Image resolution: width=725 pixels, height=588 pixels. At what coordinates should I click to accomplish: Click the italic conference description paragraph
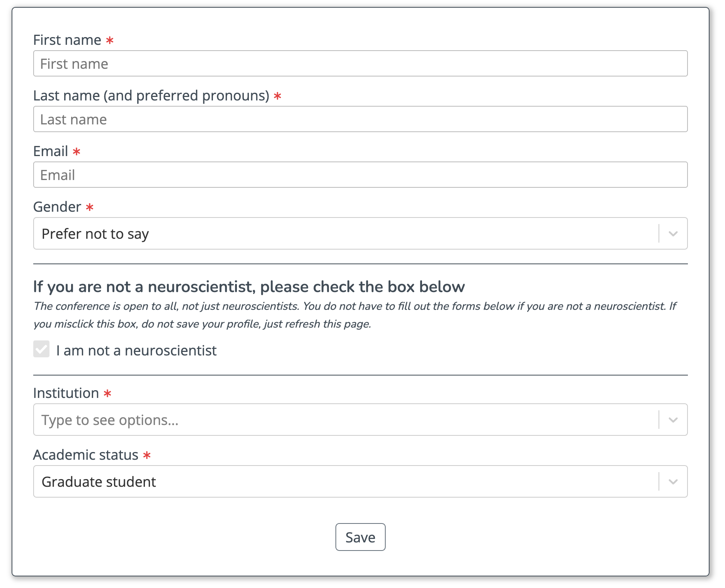coord(355,315)
